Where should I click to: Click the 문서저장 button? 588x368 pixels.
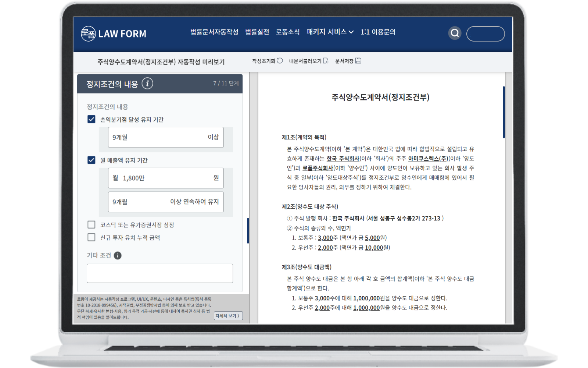pyautogui.click(x=348, y=61)
